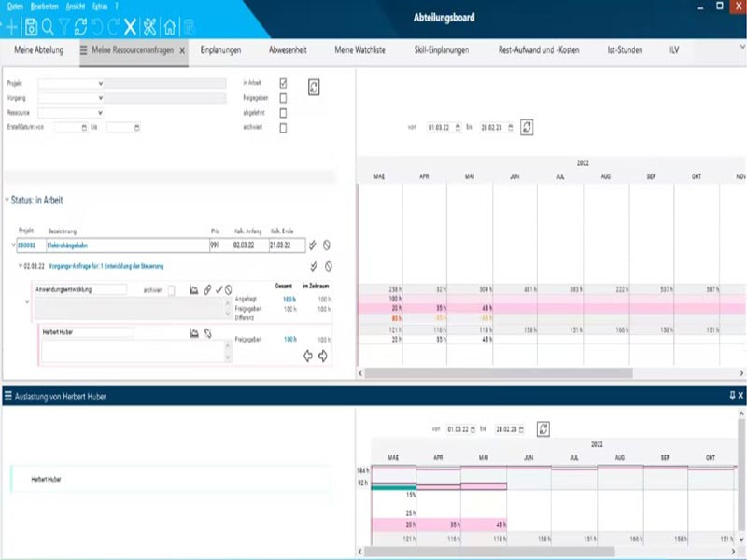The width and height of the screenshot is (747, 560).
Task: Go home with the house toolbar icon
Action: (x=170, y=27)
